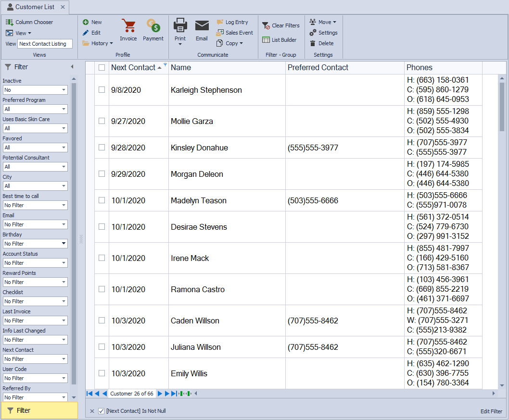Click the Delete trash can icon
The image size is (509, 420).
coord(313,43)
